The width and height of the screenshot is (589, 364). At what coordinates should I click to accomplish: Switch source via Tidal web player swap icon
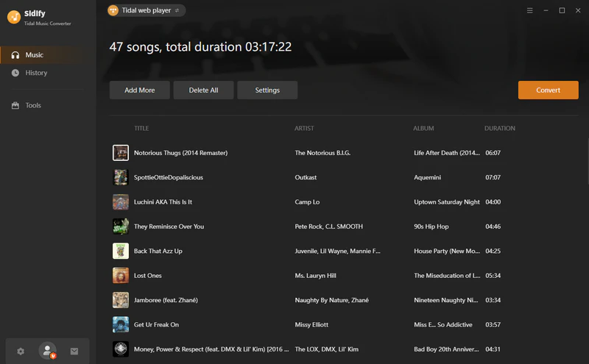tap(177, 10)
